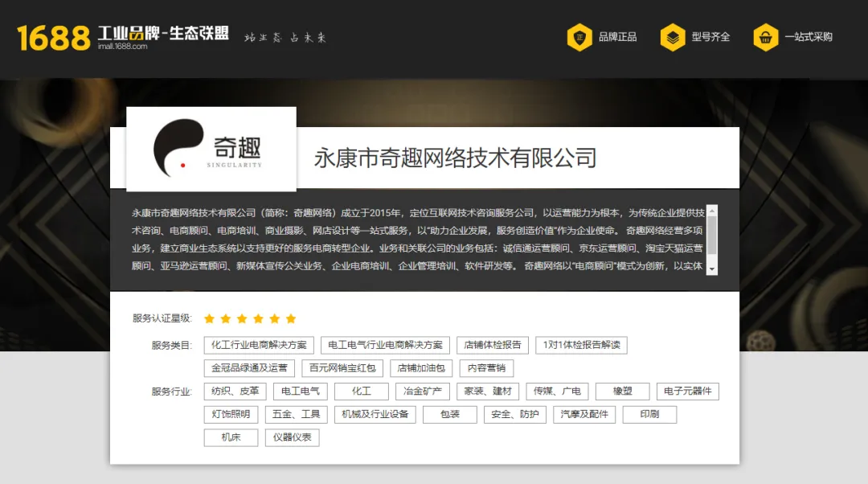Select 灯饰照明 industry tag
The width and height of the screenshot is (868, 484).
(x=231, y=415)
